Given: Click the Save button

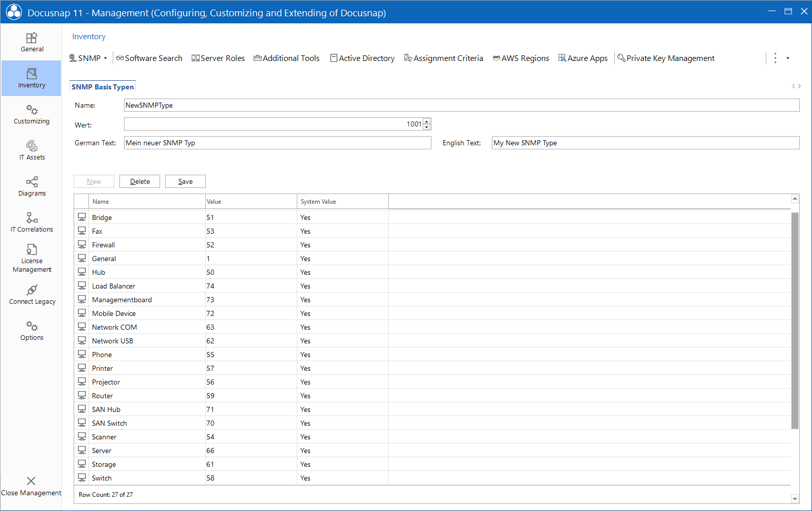Looking at the screenshot, I should 185,181.
